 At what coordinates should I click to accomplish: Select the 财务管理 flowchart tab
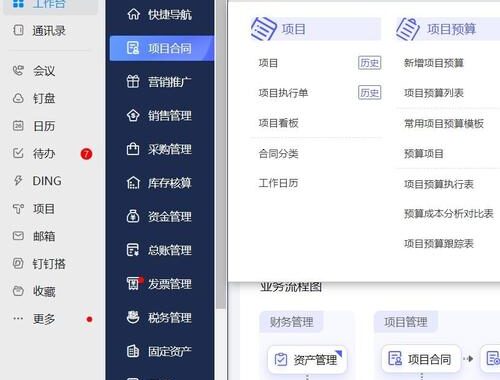[x=291, y=322]
